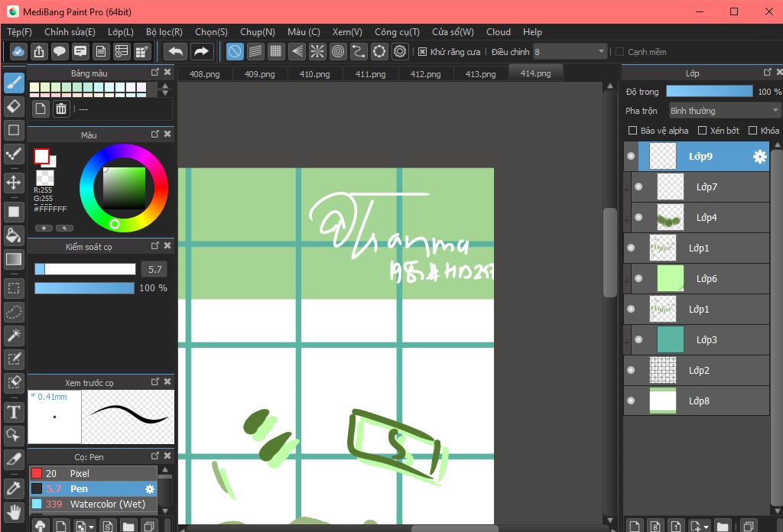
Task: Open the Bộ lọc(R) menu
Action: click(164, 32)
